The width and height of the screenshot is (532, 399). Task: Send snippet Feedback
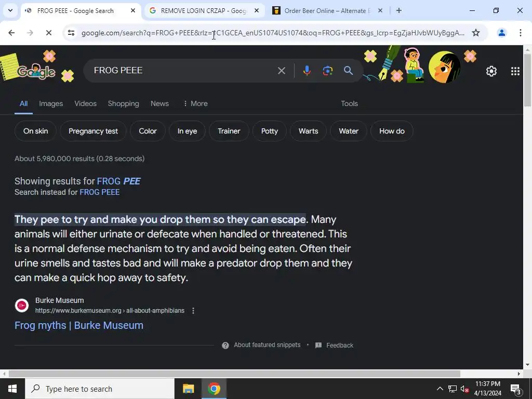pos(334,345)
